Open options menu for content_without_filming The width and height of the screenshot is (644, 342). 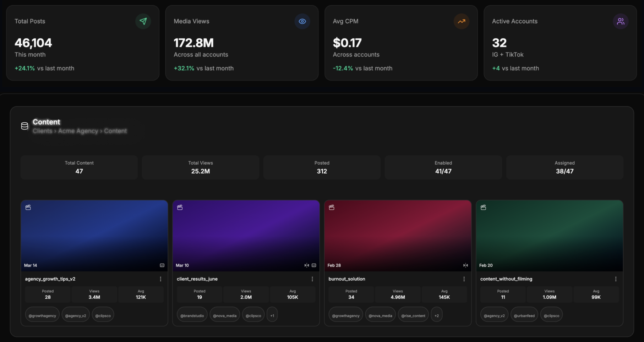(616, 279)
